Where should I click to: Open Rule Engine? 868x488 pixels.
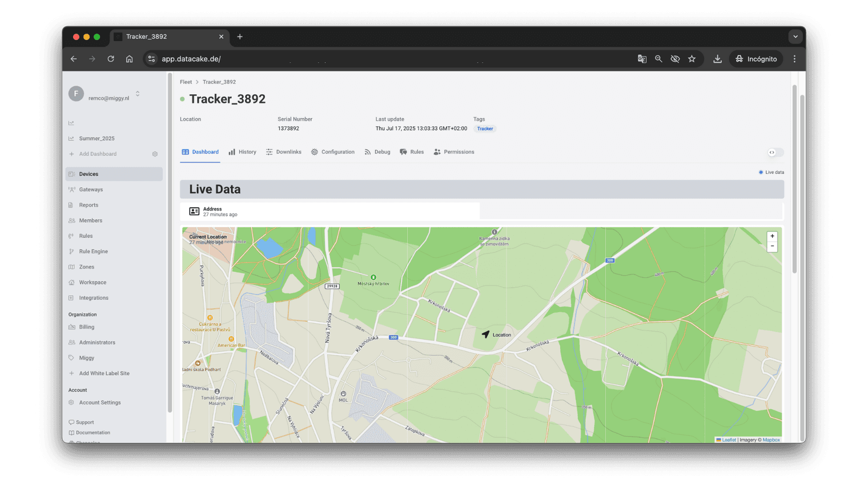(93, 251)
